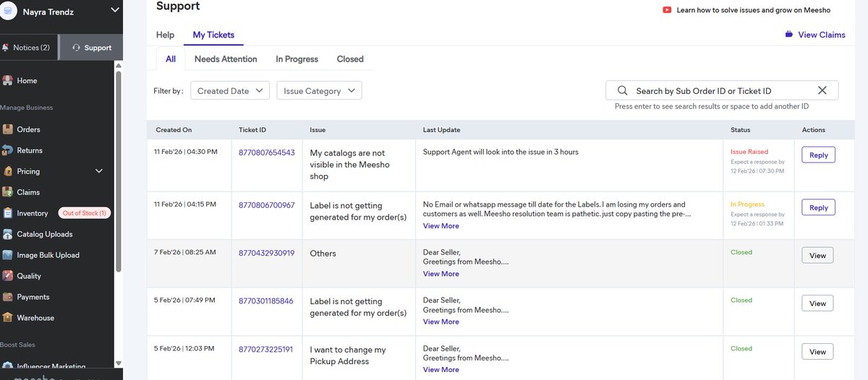Switch to Needs Attention tab

click(x=226, y=59)
